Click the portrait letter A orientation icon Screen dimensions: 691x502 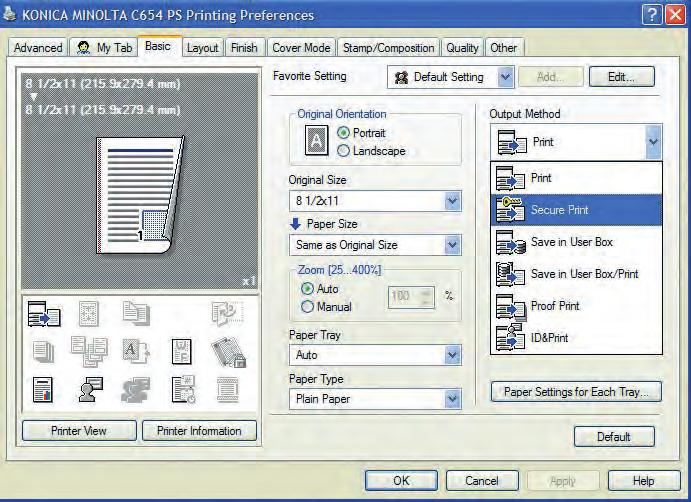[x=316, y=141]
